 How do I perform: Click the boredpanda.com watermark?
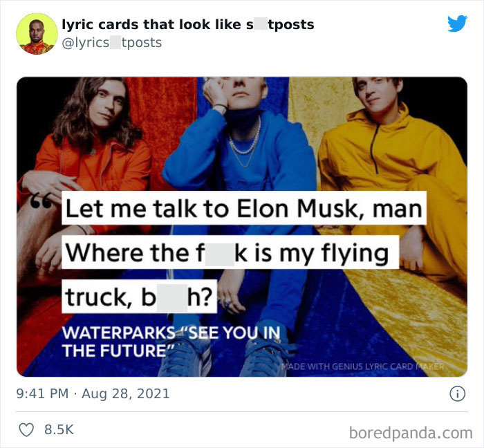pos(411,433)
